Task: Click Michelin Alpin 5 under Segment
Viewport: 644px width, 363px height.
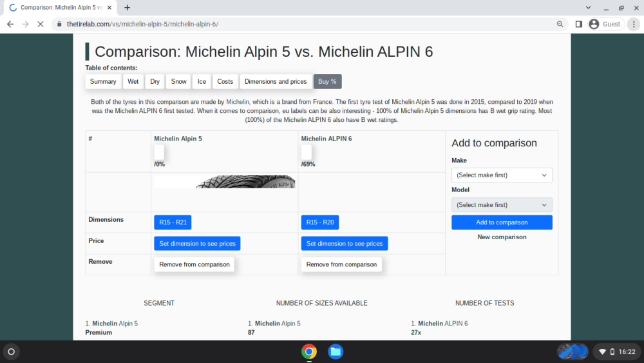Action: click(x=115, y=324)
